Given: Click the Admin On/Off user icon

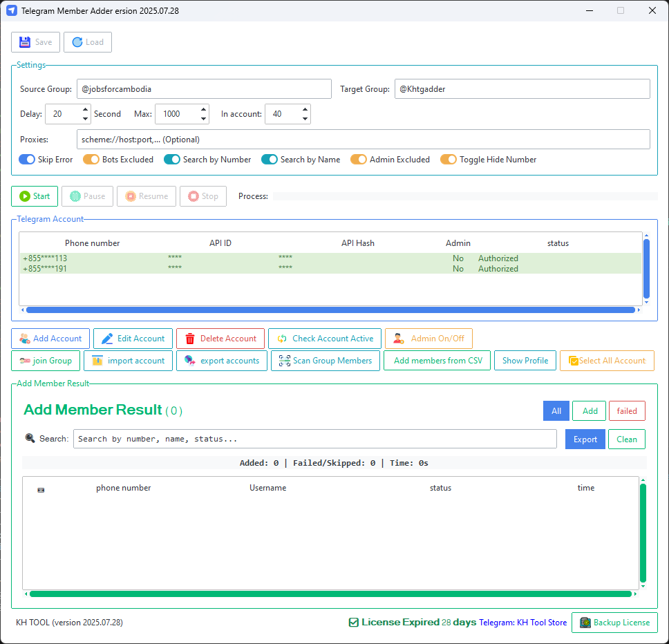Looking at the screenshot, I should tap(399, 339).
